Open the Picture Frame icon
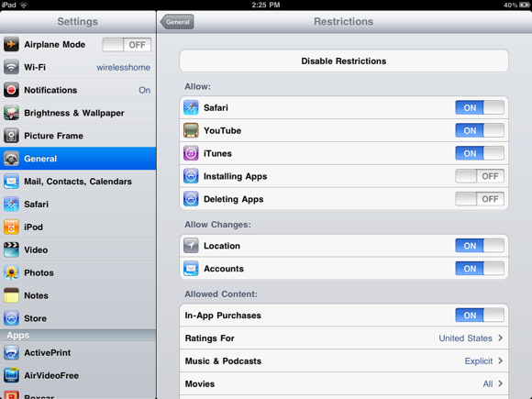This screenshot has width=532, height=399. click(x=11, y=136)
